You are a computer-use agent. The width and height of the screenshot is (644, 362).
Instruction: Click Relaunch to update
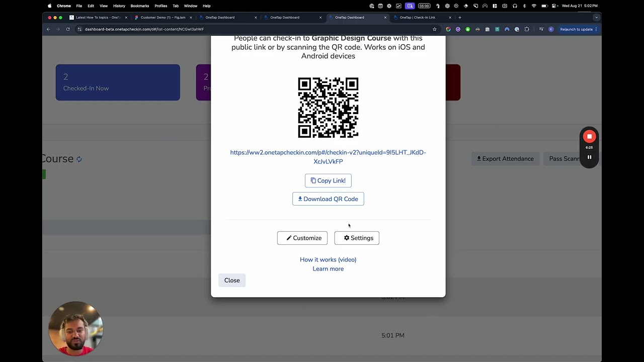pyautogui.click(x=577, y=29)
